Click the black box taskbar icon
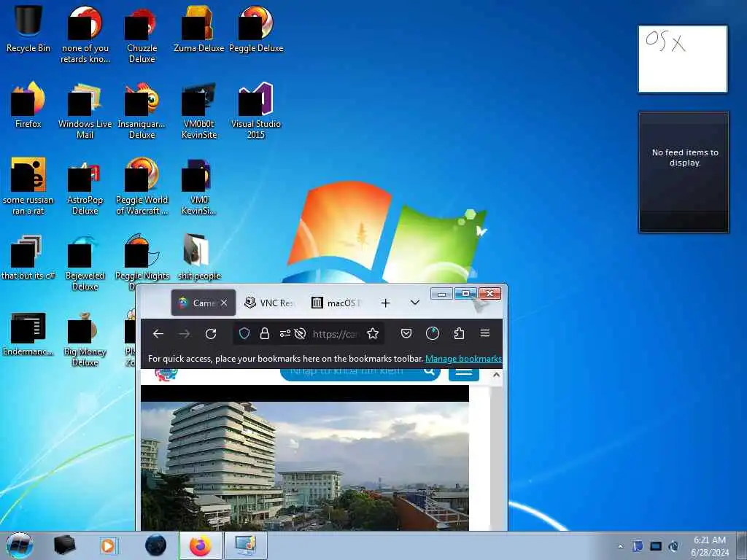The width and height of the screenshot is (747, 560). pyautogui.click(x=64, y=545)
